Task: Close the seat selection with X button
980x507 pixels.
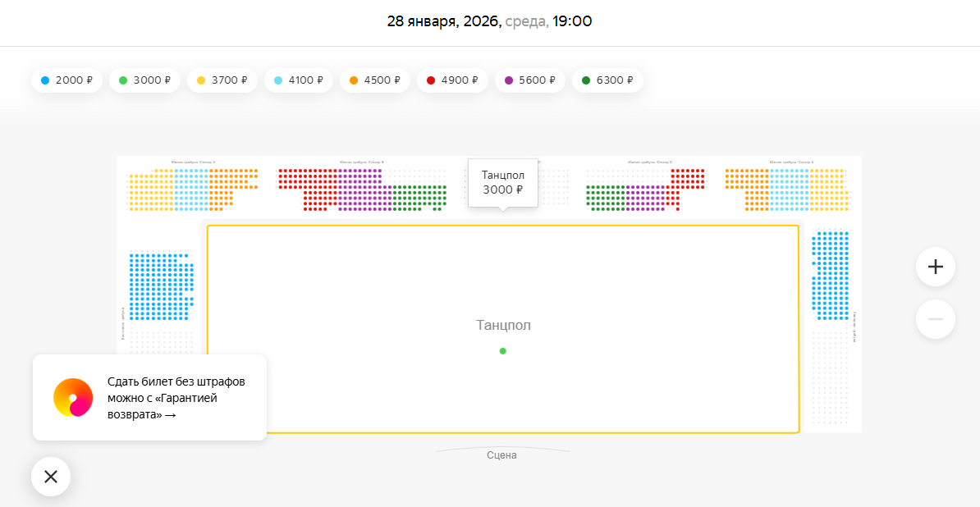Action: click(51, 477)
